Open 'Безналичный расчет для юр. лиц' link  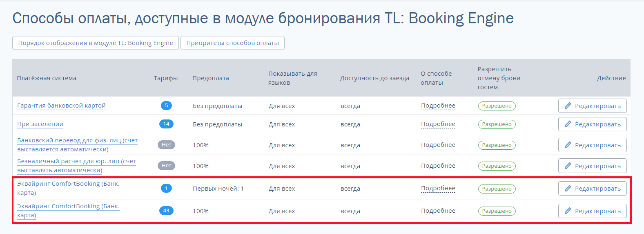77,166
